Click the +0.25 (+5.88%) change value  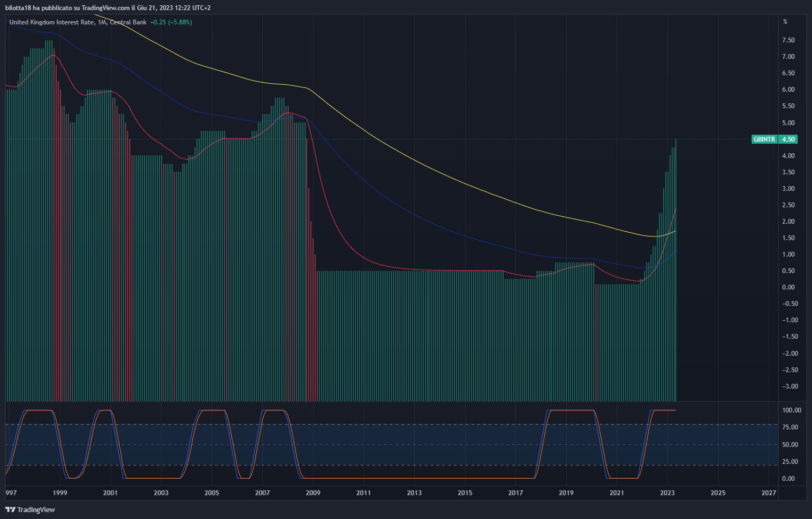(x=171, y=22)
